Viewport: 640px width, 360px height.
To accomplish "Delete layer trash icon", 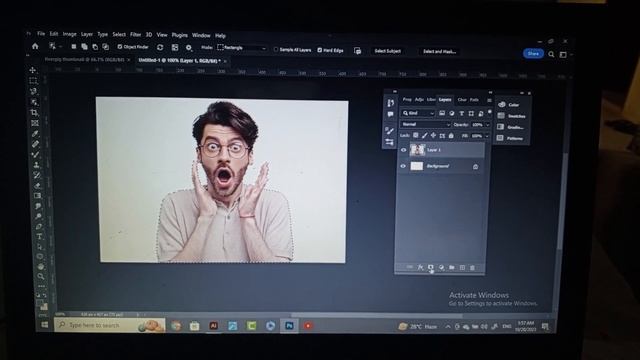I will pos(472,267).
